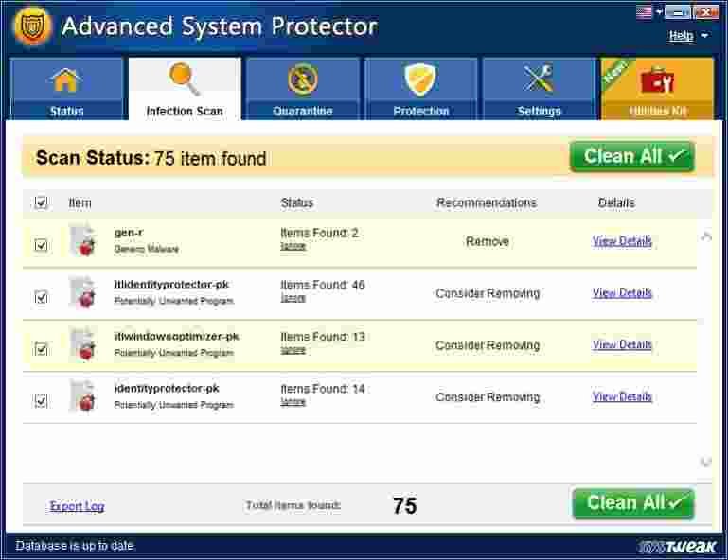This screenshot has width=728, height=560.
Task: Close the Advanced System Protector window
Action: (x=705, y=12)
